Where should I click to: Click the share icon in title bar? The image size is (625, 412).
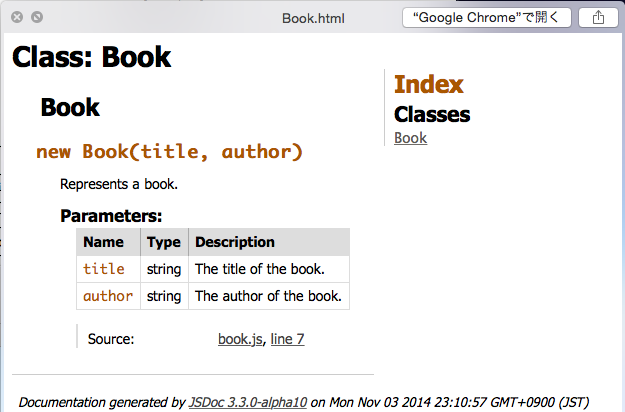pos(598,17)
